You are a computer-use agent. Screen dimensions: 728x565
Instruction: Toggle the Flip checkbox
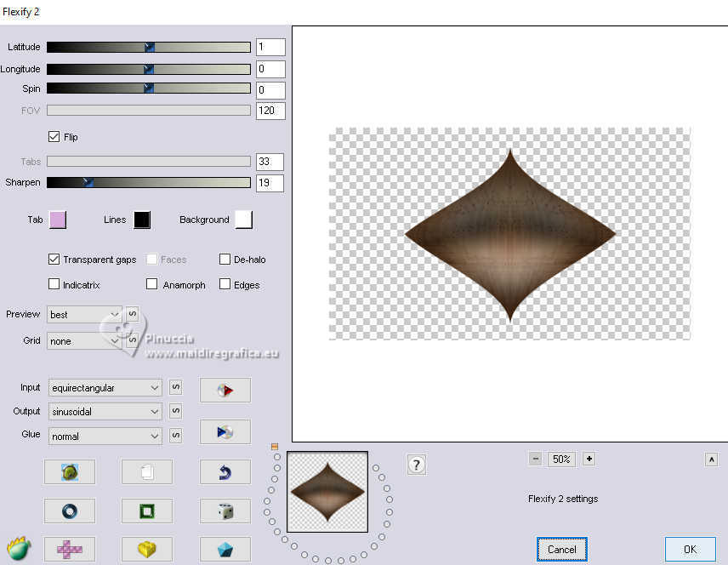54,137
